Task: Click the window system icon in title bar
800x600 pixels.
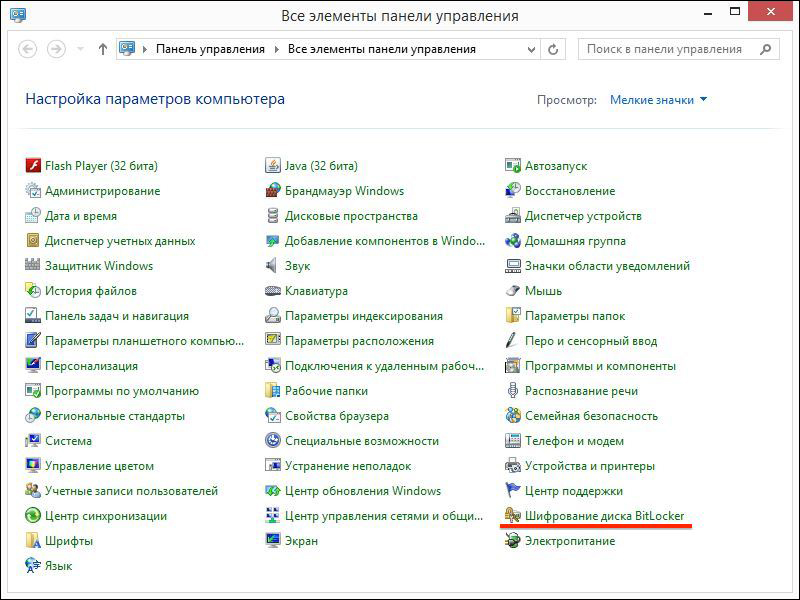Action: [x=18, y=14]
